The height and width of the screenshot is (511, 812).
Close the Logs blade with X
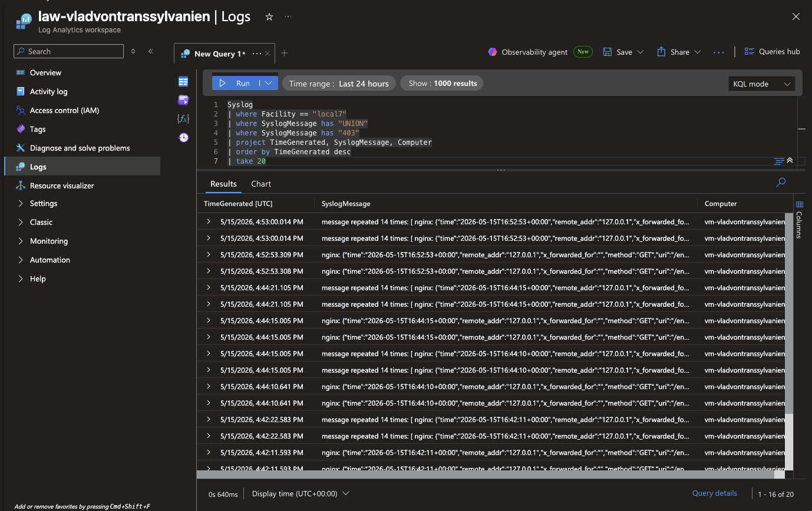[796, 17]
